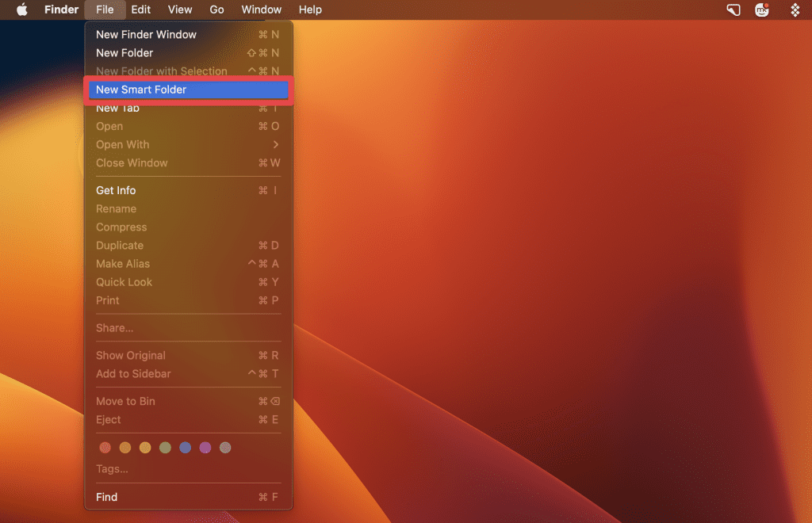The height and width of the screenshot is (523, 812).
Task: Select Make Alias
Action: coord(188,264)
